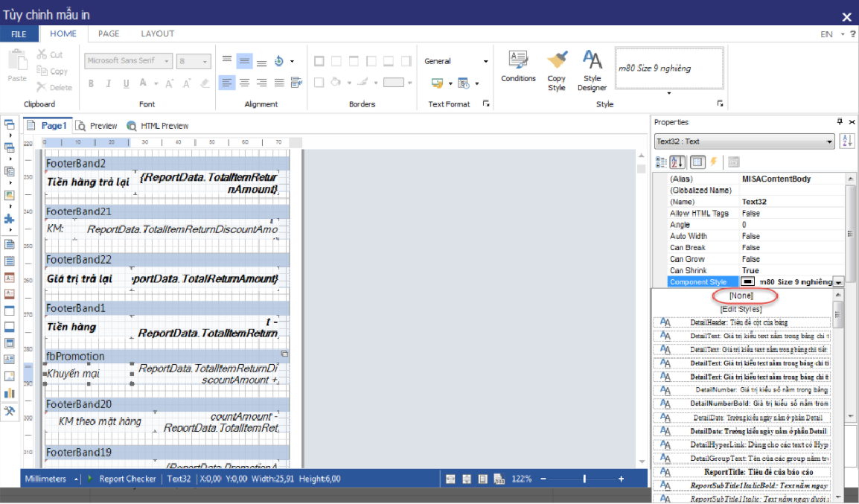Select [None] in the style list
This screenshot has width=859, height=504.
(741, 296)
